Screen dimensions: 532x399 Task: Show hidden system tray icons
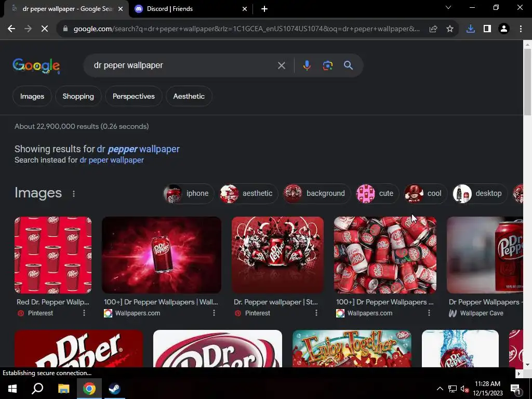click(440, 389)
